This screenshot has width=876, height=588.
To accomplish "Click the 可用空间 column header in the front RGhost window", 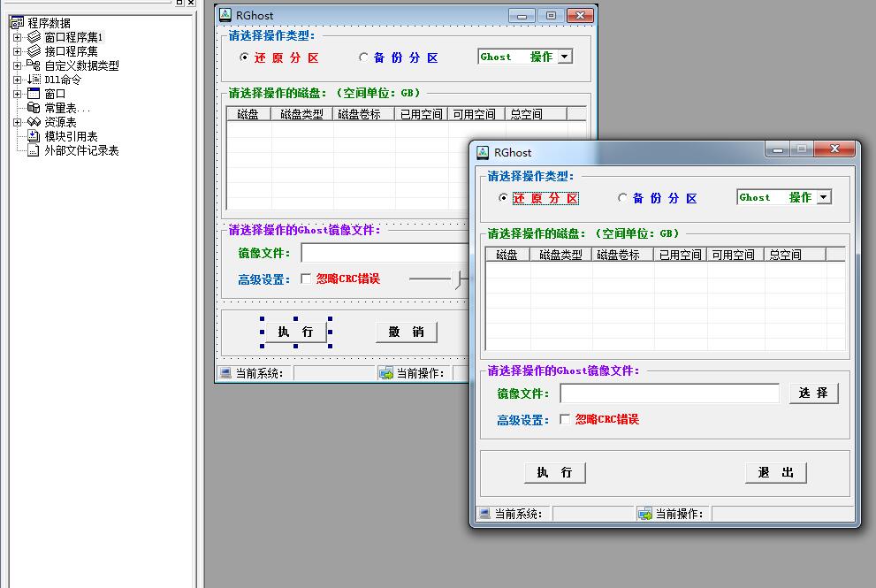I will click(x=735, y=255).
